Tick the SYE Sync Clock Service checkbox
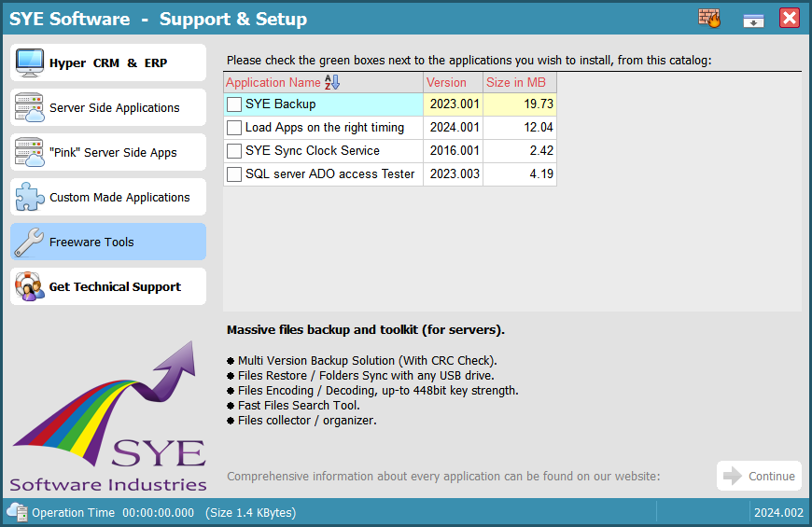The width and height of the screenshot is (812, 527). tap(234, 151)
